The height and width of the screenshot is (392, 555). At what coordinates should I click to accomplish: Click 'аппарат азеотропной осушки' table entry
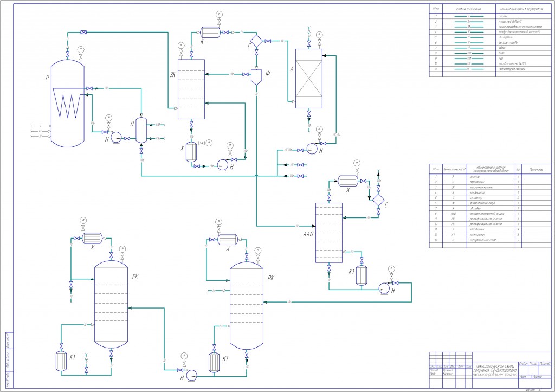[487, 214]
